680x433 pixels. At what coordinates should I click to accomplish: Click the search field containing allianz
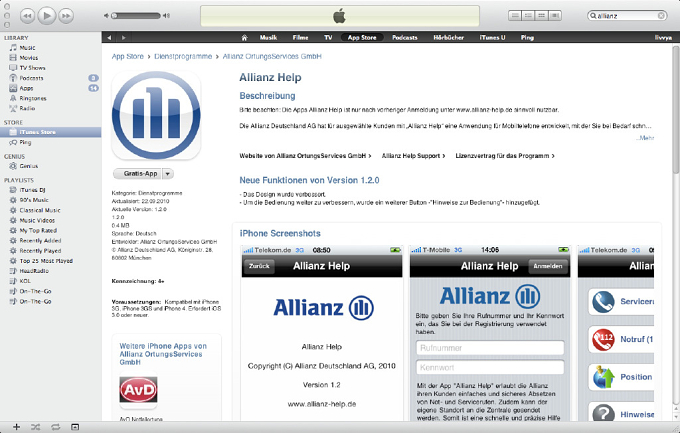click(x=627, y=16)
